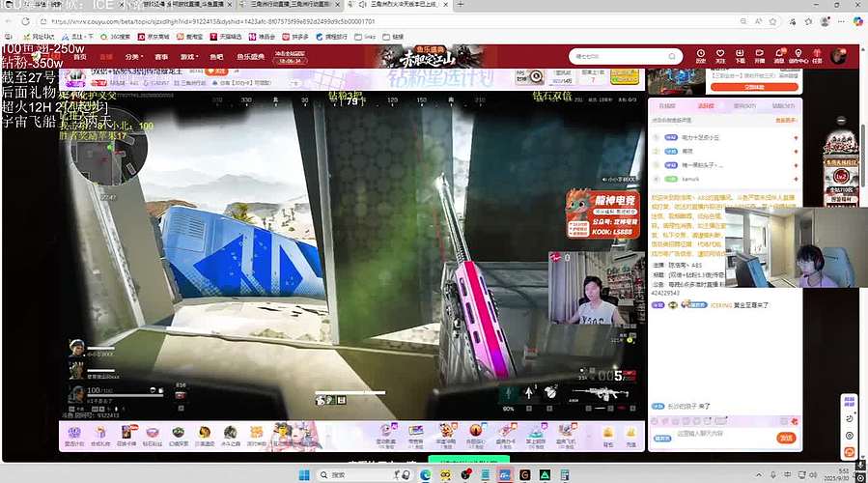Image resolution: width=868 pixels, height=483 pixels.
Task: Open the 天猫精选 bookmark
Action: tap(226, 37)
